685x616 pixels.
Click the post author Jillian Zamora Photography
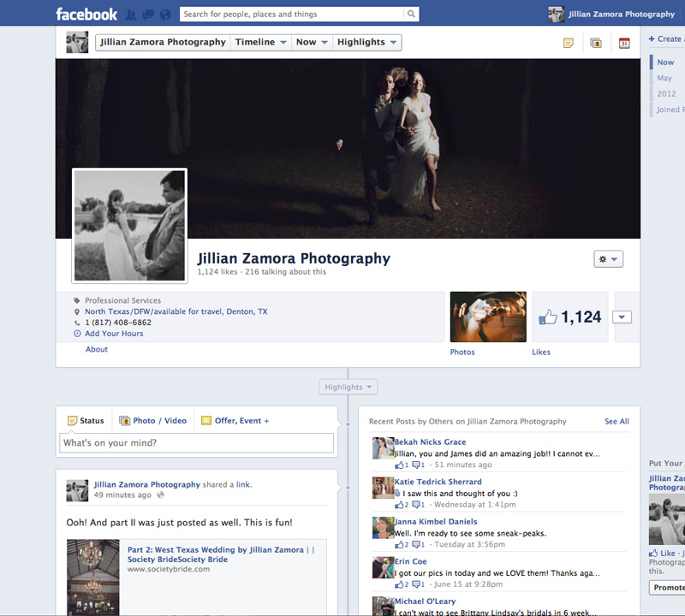(x=146, y=484)
